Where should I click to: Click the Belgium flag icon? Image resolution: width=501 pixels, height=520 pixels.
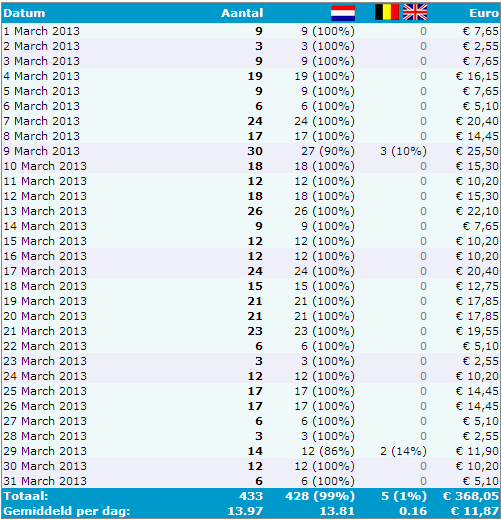(387, 12)
